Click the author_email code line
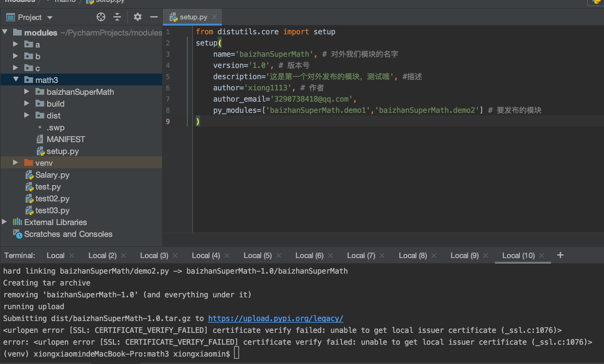 pos(285,99)
